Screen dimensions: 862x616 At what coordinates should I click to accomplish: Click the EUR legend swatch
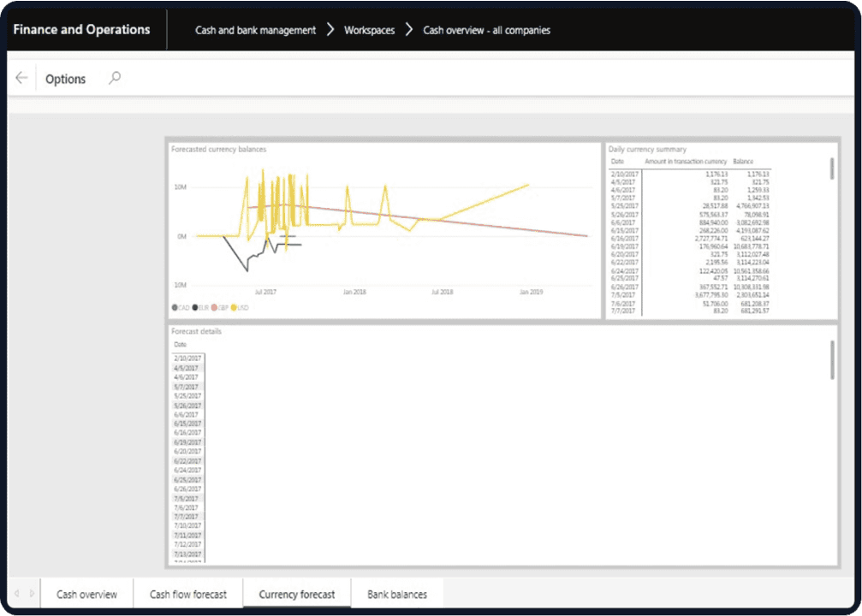tap(195, 308)
